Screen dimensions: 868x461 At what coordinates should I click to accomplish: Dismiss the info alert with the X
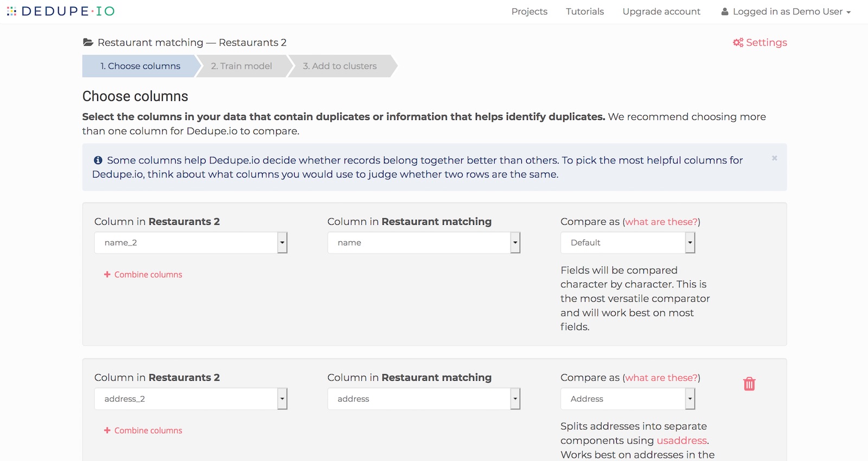click(x=774, y=158)
